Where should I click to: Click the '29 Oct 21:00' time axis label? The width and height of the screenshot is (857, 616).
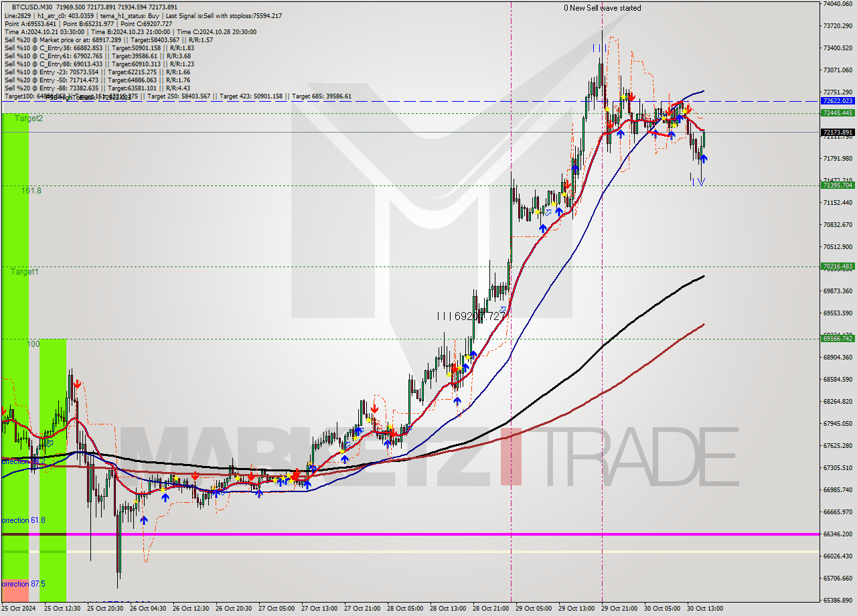[x=619, y=609]
